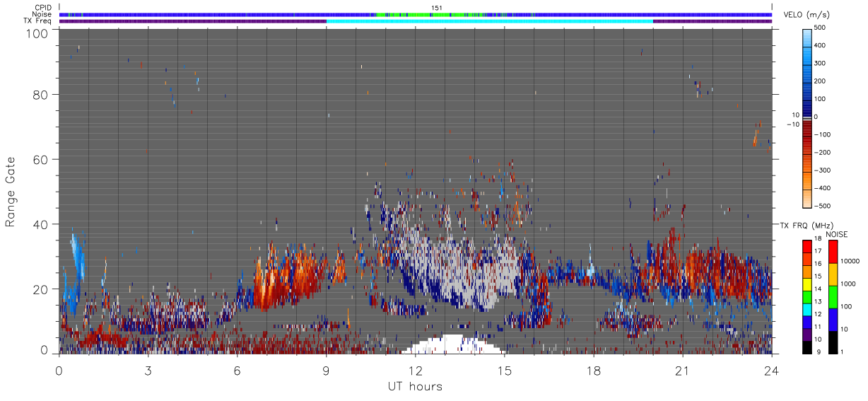
Task: Click the "UT hours" x-axis title
Action: (415, 386)
